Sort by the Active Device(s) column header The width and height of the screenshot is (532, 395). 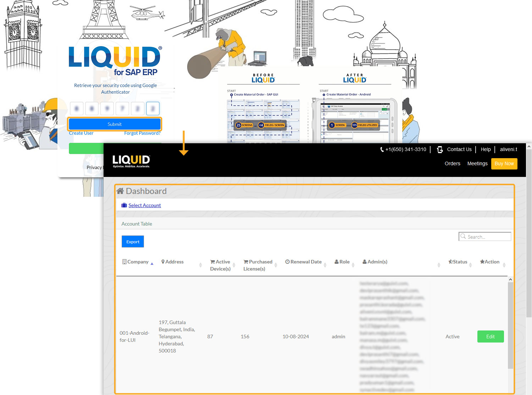click(x=220, y=265)
